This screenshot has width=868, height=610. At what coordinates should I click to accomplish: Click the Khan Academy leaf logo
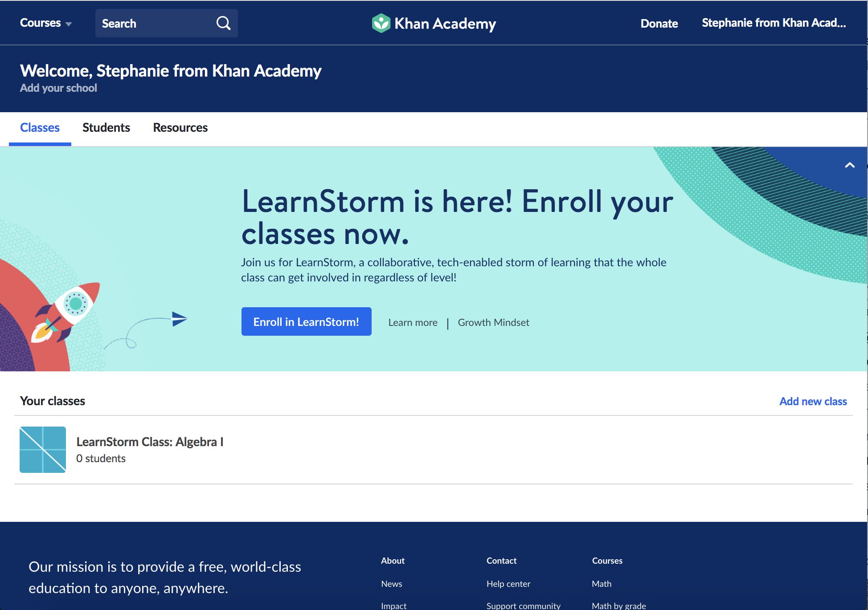[x=381, y=23]
